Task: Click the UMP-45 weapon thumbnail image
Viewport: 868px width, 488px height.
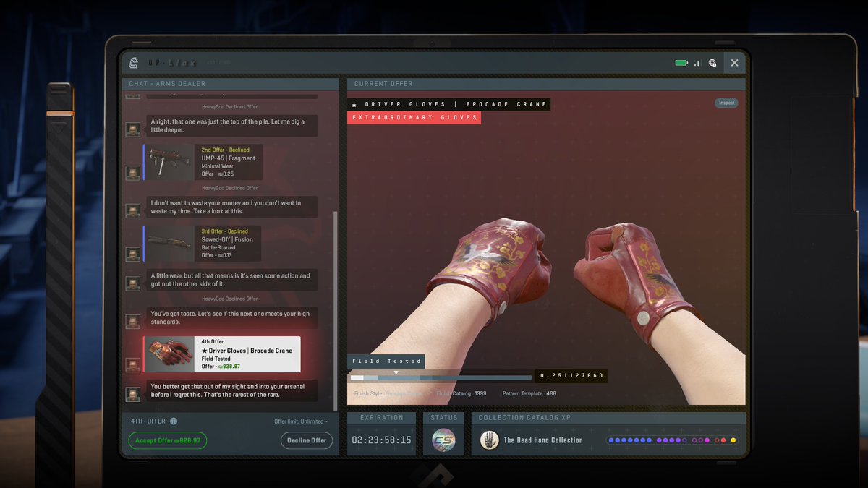Action: (x=170, y=162)
